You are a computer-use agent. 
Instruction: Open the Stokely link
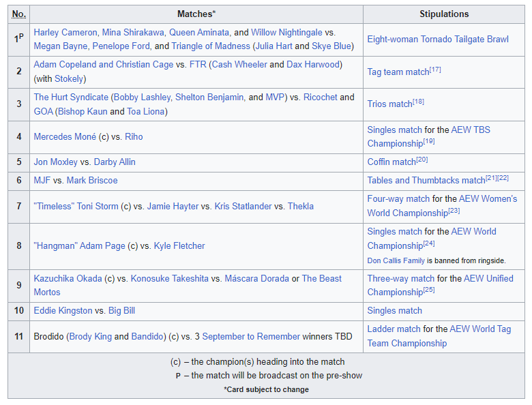[69, 78]
